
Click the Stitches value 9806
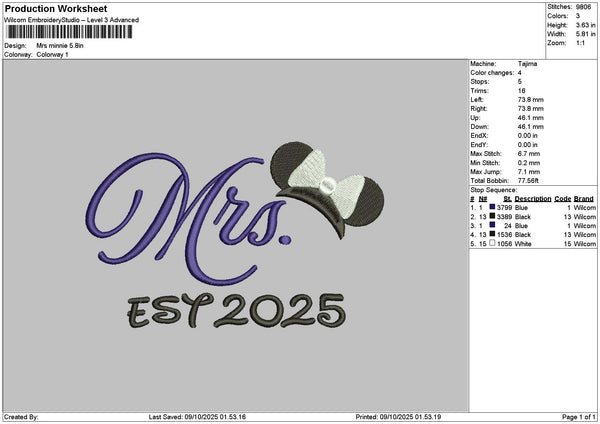(x=584, y=7)
